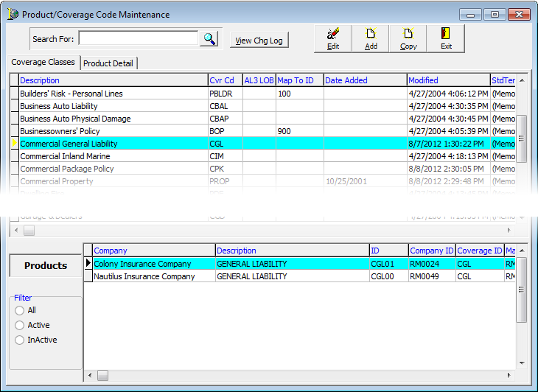The height and width of the screenshot is (392, 538).
Task: Click down arrow of products grid scrollbar
Action: 522,363
